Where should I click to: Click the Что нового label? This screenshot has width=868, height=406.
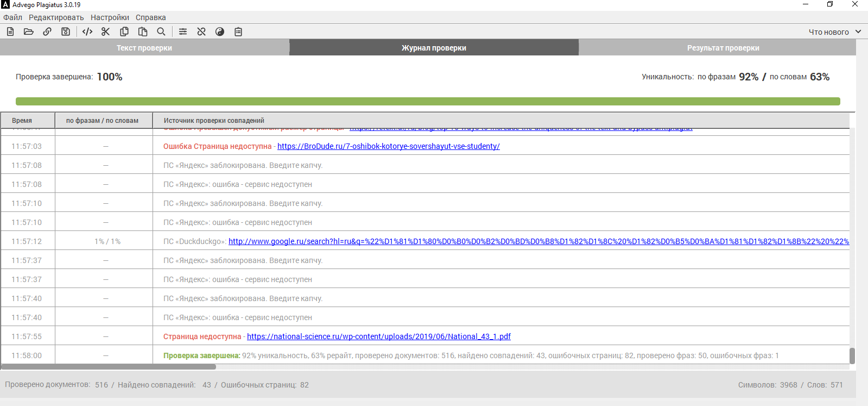click(x=828, y=32)
